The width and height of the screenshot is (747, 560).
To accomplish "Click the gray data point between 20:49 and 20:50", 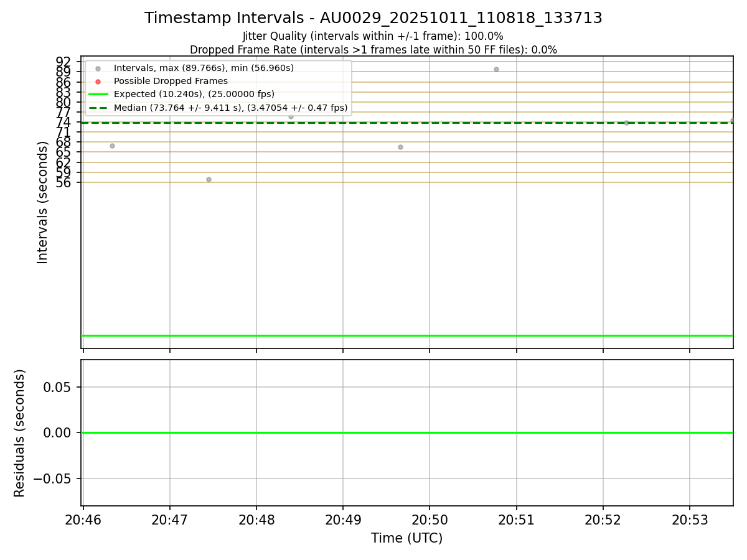I will [400, 147].
